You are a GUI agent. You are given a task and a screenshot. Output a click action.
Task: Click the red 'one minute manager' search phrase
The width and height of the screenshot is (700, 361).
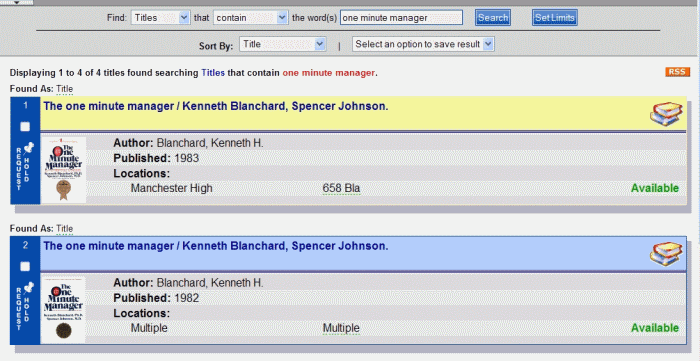pos(329,73)
